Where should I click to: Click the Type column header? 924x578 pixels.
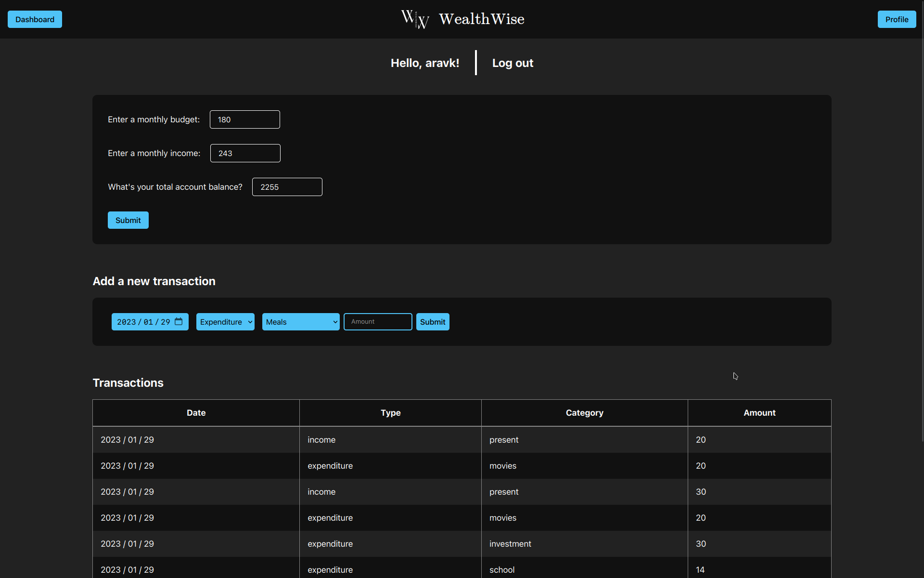click(x=390, y=413)
